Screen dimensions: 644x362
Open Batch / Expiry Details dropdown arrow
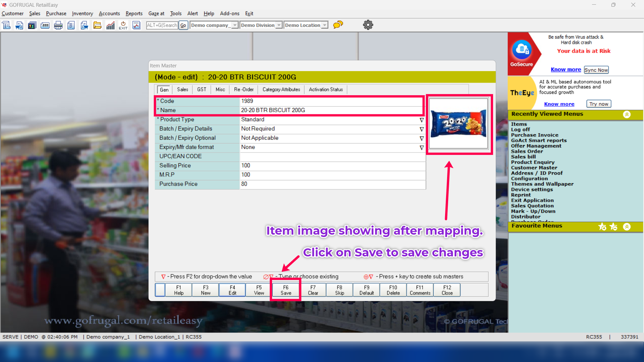422,129
